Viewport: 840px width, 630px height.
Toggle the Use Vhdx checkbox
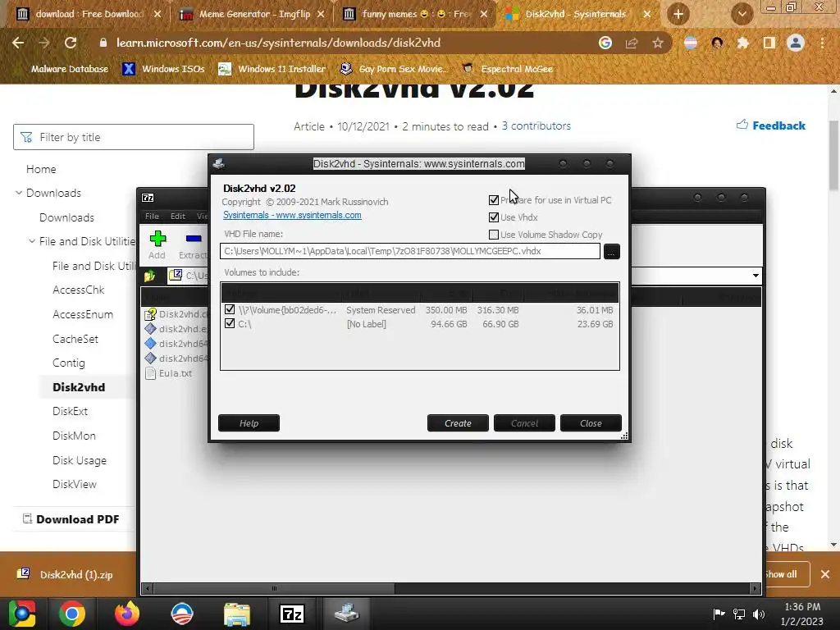tap(493, 217)
